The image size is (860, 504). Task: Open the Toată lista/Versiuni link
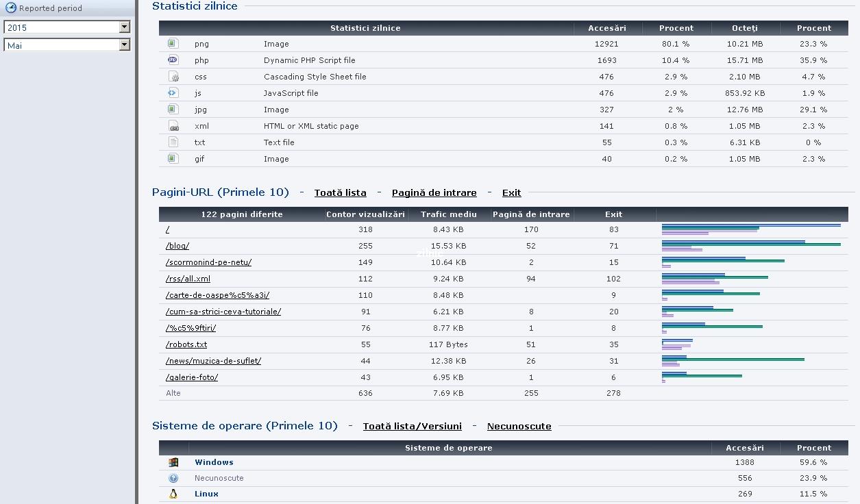point(413,426)
